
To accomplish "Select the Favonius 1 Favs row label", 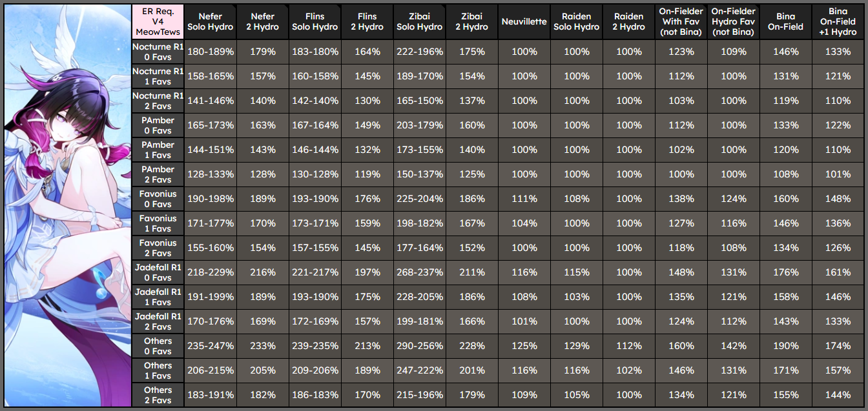I will click(x=158, y=224).
